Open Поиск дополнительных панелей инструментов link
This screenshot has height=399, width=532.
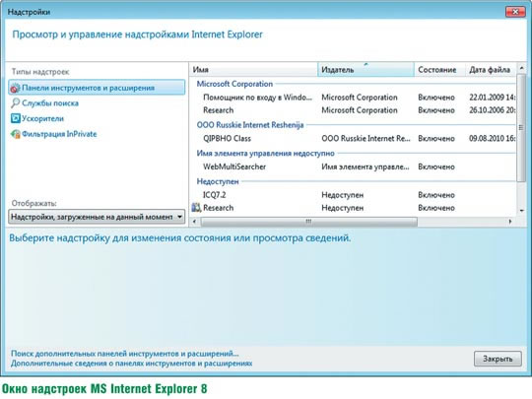click(125, 354)
